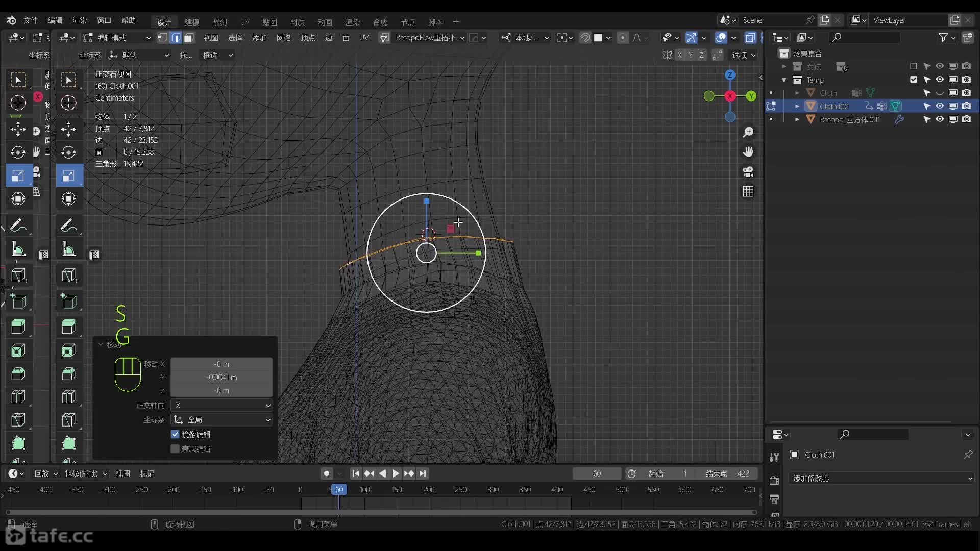Image resolution: width=980 pixels, height=551 pixels.
Task: Open the 选项 options button
Action: pos(744,55)
